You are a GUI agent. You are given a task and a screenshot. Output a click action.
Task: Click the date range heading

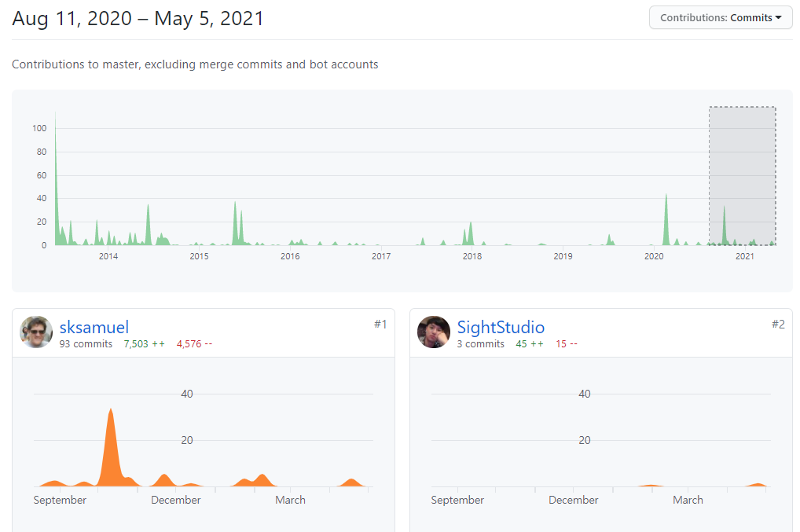[x=138, y=19]
